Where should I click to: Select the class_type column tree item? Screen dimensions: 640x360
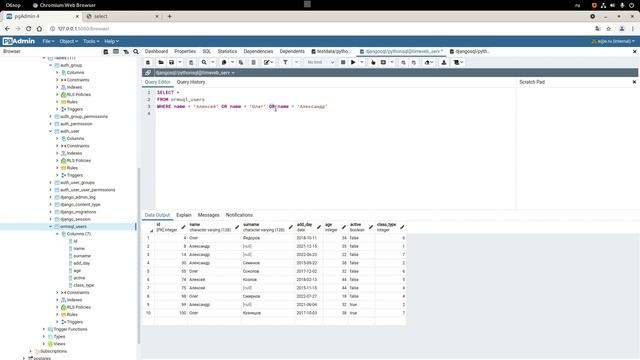pos(84,285)
